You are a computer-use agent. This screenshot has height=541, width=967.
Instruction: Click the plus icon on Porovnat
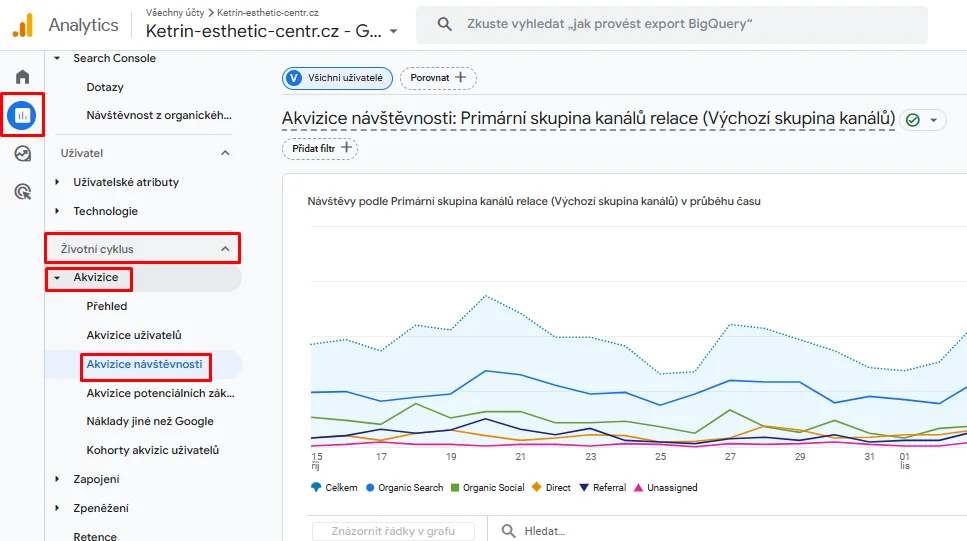(460, 77)
